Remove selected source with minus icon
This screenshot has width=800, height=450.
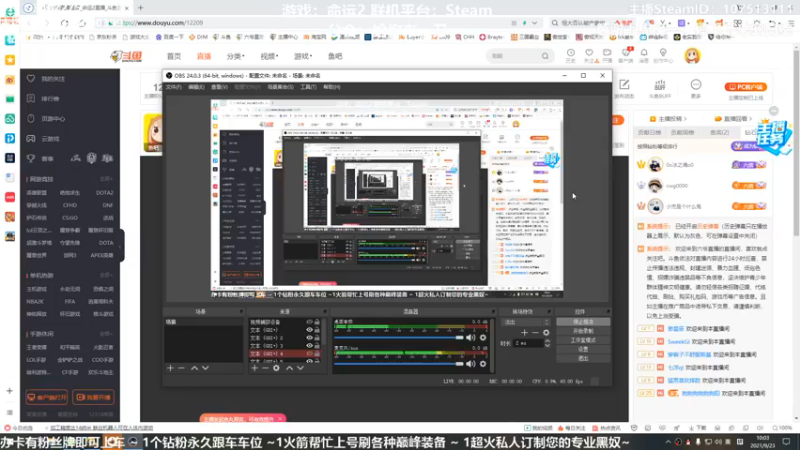265,368
